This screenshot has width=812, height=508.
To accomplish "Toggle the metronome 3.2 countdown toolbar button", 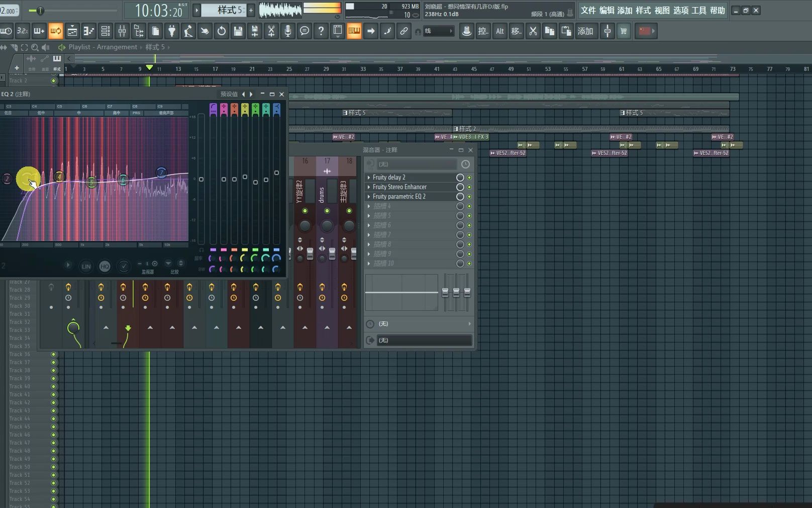I will (23, 31).
